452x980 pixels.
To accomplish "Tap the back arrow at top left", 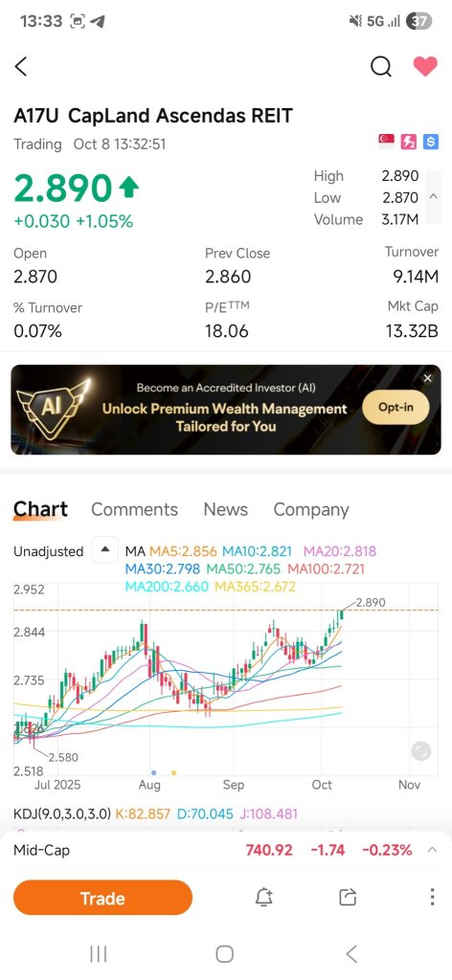I will (x=21, y=66).
